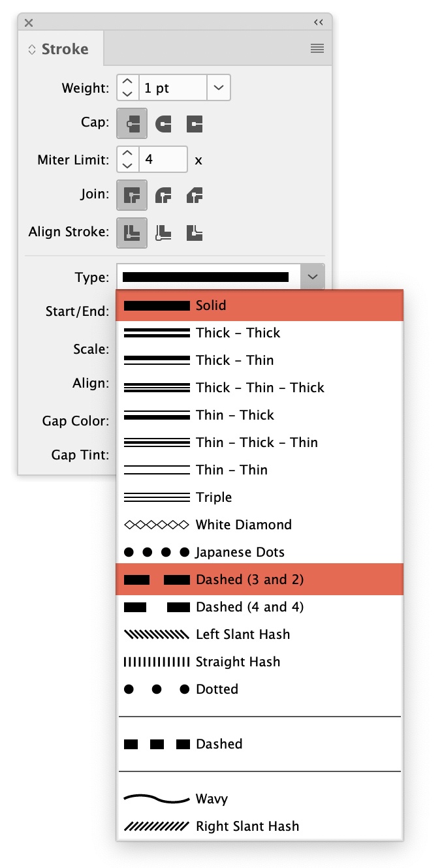This screenshot has height=868, width=442.
Task: Choose Thick - Thin - Thick stroke
Action: coord(259,388)
